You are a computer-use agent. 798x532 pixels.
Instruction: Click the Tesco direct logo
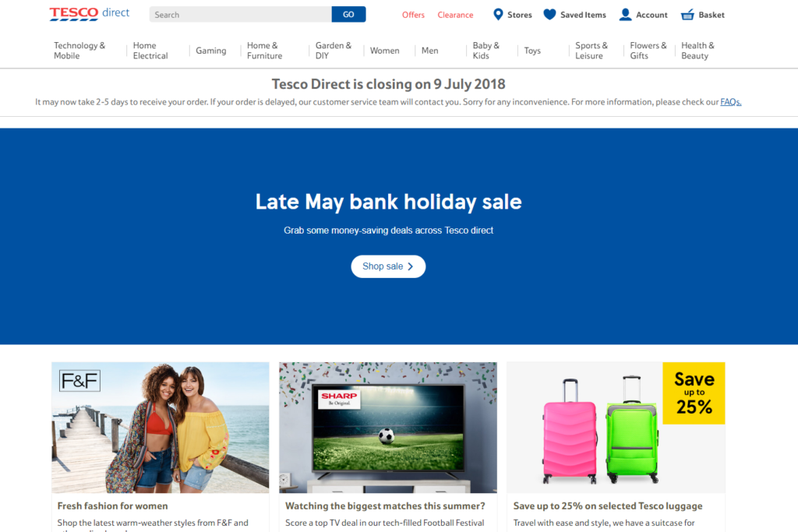[x=89, y=14]
